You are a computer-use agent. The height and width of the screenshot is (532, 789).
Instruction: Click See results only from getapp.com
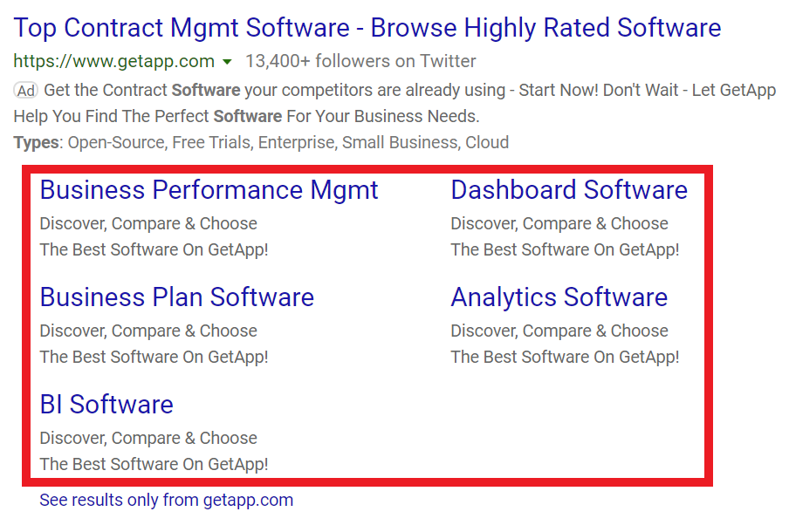pos(166,500)
